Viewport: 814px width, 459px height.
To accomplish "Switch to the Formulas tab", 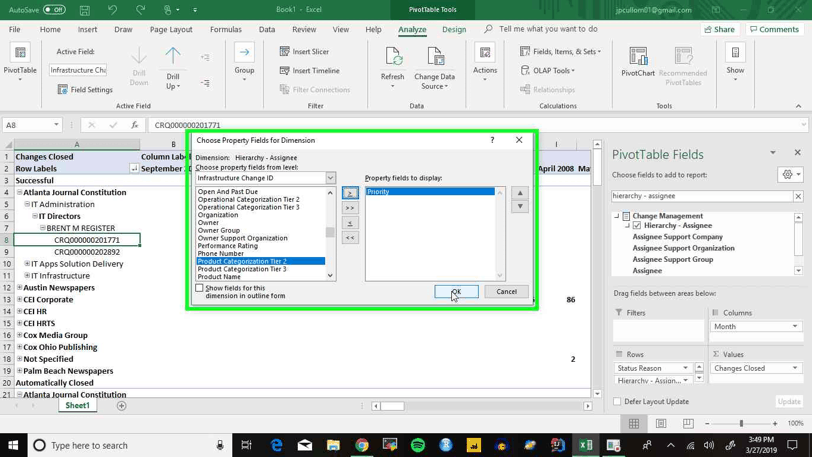I will click(226, 30).
